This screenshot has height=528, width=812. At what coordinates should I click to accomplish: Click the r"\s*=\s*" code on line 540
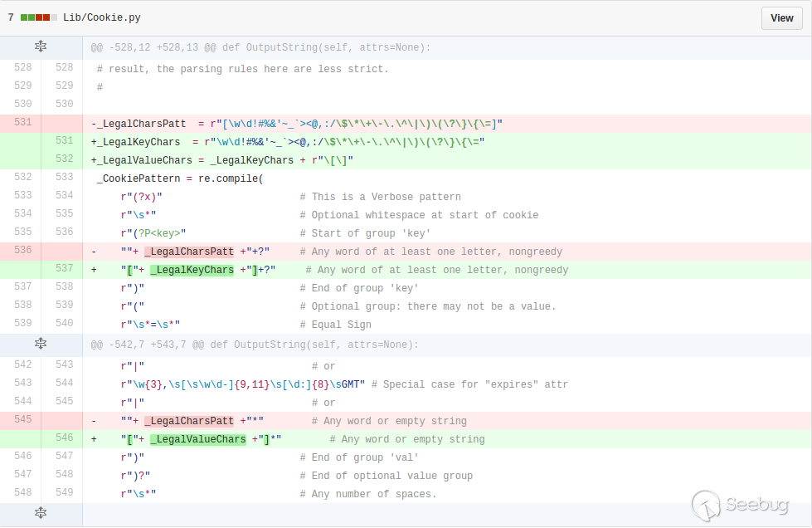[150, 325]
